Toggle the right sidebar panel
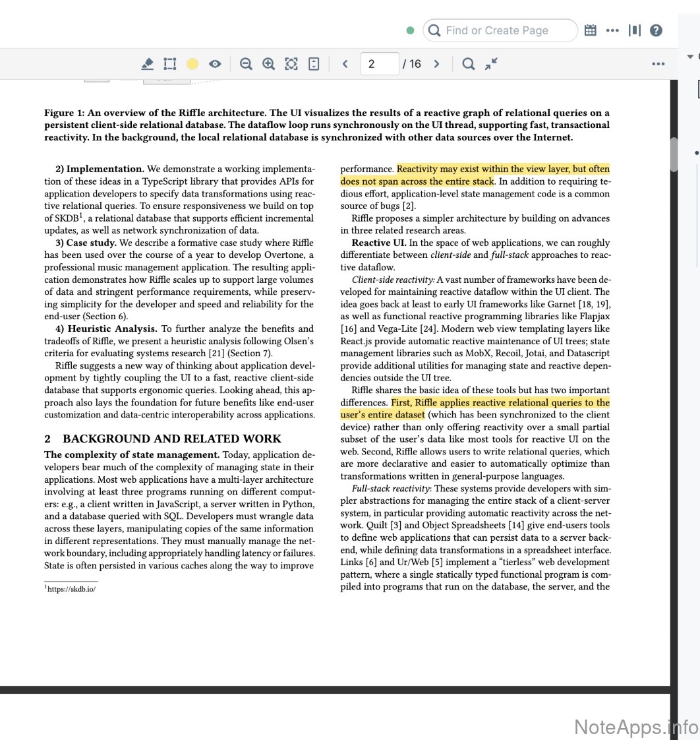The image size is (700, 740). pos(635,30)
